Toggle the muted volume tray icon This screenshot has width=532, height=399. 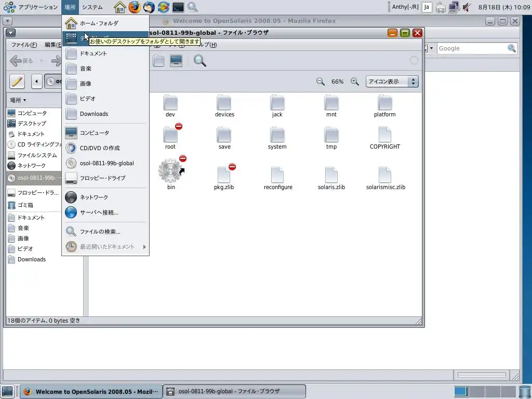coord(467,7)
